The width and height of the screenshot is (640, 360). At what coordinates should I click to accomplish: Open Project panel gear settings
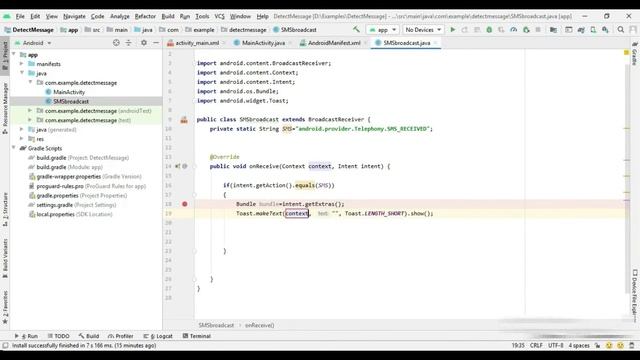[144, 42]
